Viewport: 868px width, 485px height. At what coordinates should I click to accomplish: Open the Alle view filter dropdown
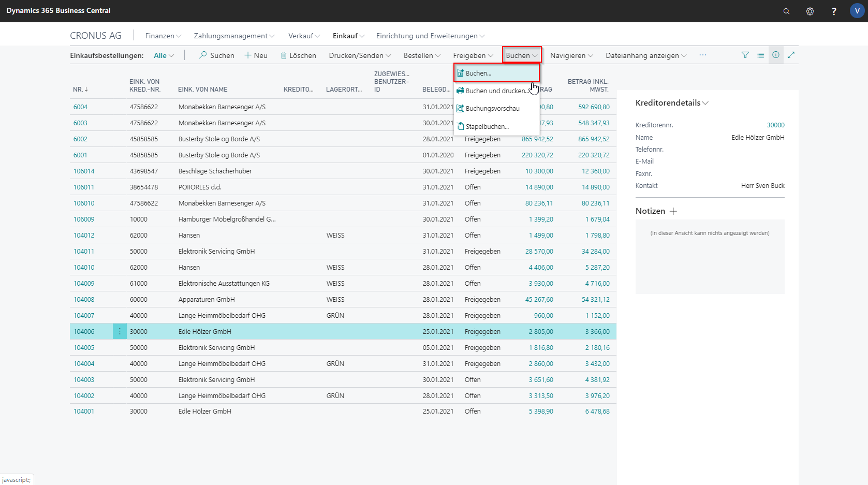(164, 55)
